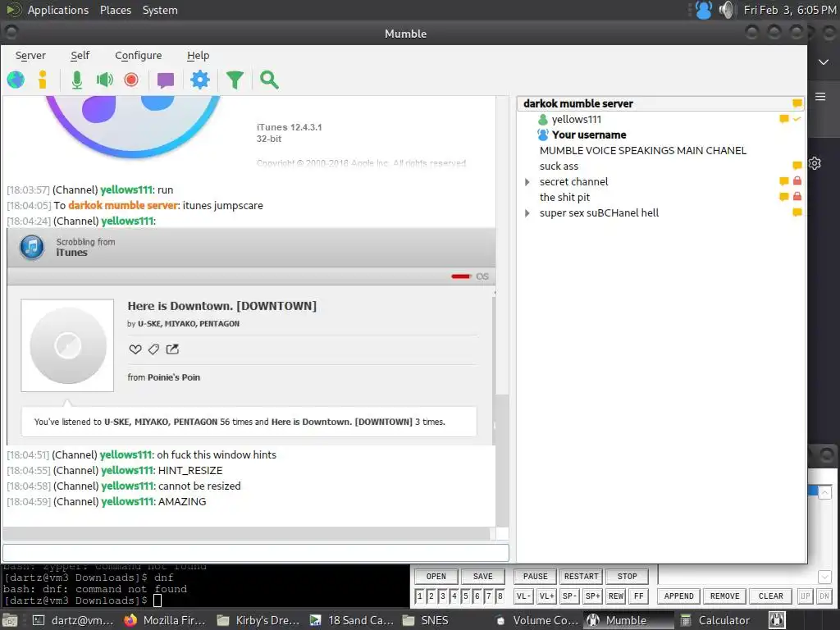Image resolution: width=840 pixels, height=630 pixels.
Task: Toggle channel 1 in player window
Action: click(419, 596)
